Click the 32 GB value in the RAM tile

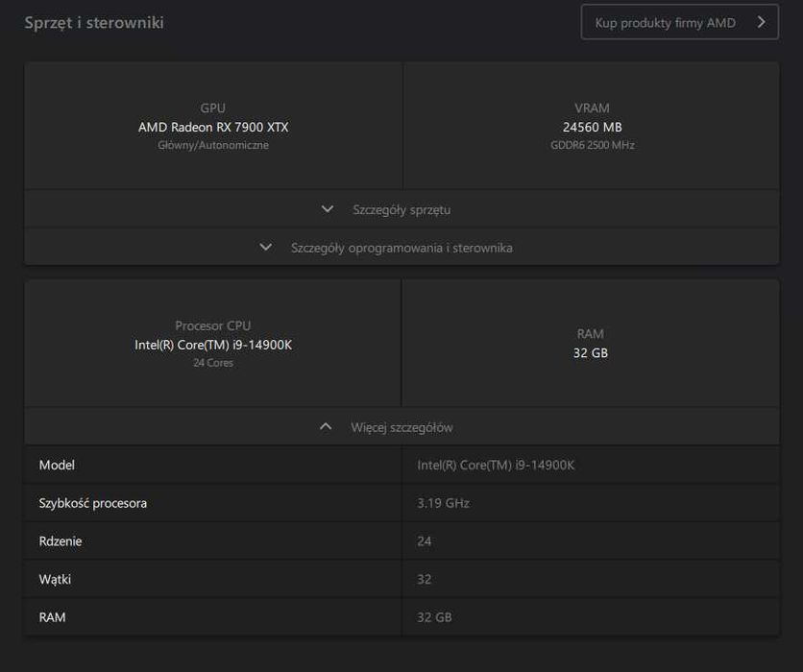click(591, 352)
